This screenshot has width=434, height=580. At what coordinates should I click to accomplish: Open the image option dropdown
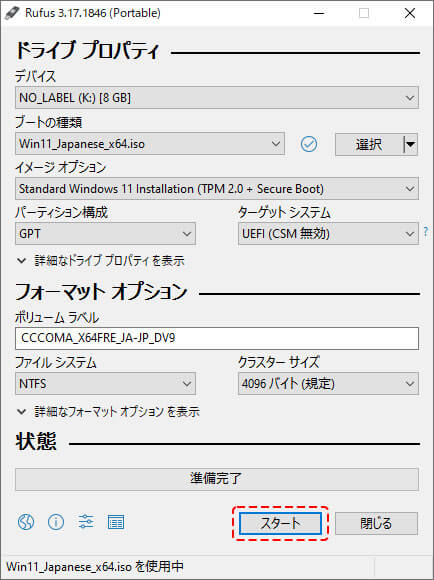click(x=217, y=189)
